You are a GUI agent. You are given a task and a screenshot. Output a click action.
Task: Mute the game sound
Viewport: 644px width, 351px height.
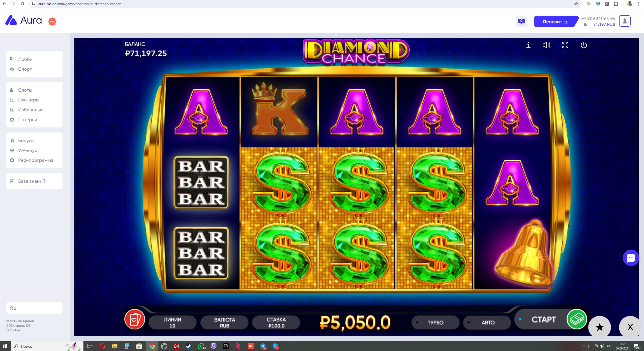546,45
